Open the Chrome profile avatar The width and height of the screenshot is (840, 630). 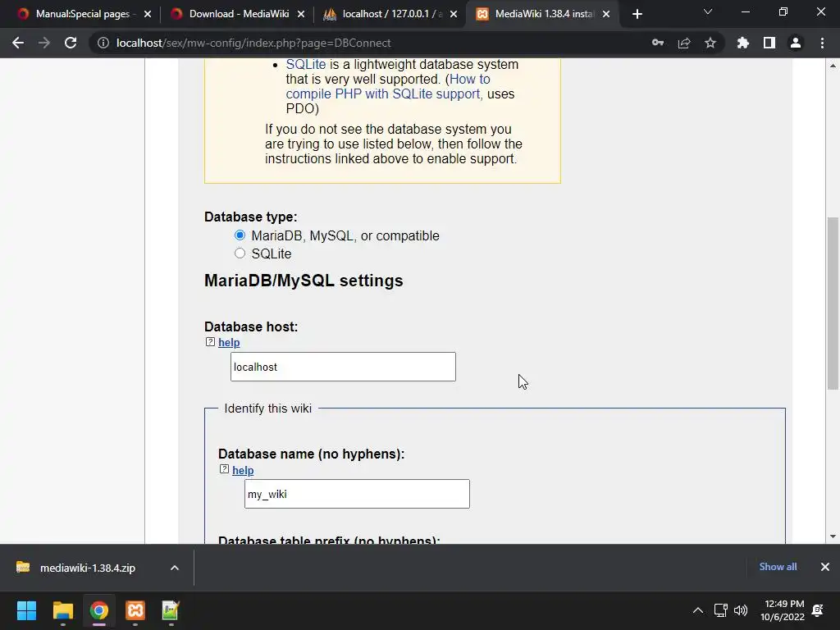pos(796,43)
